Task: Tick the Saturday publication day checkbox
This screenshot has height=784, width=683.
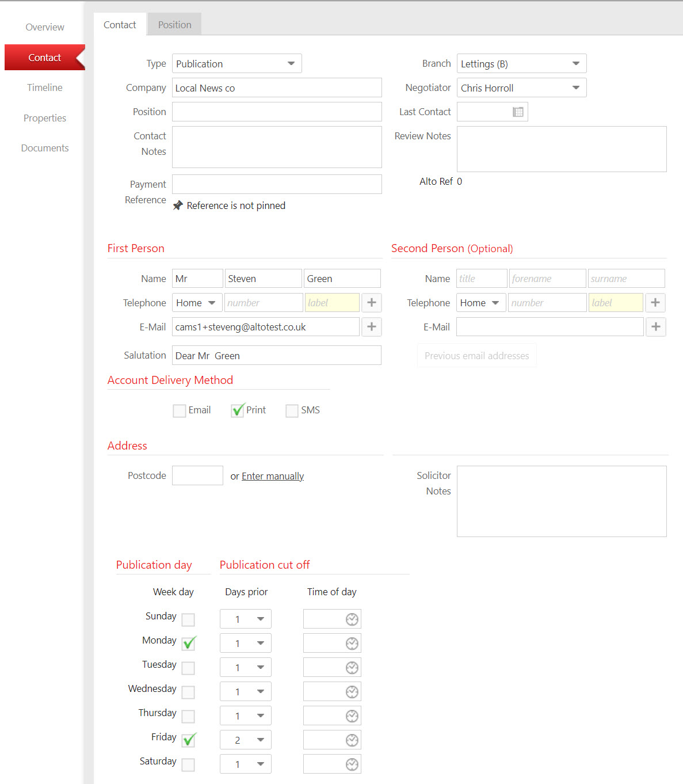Action: click(188, 765)
